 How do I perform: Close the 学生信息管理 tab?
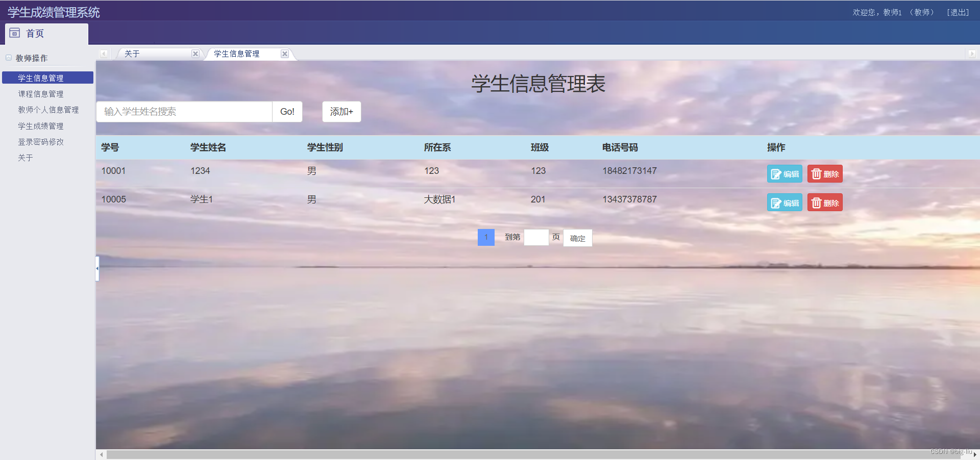coord(285,54)
